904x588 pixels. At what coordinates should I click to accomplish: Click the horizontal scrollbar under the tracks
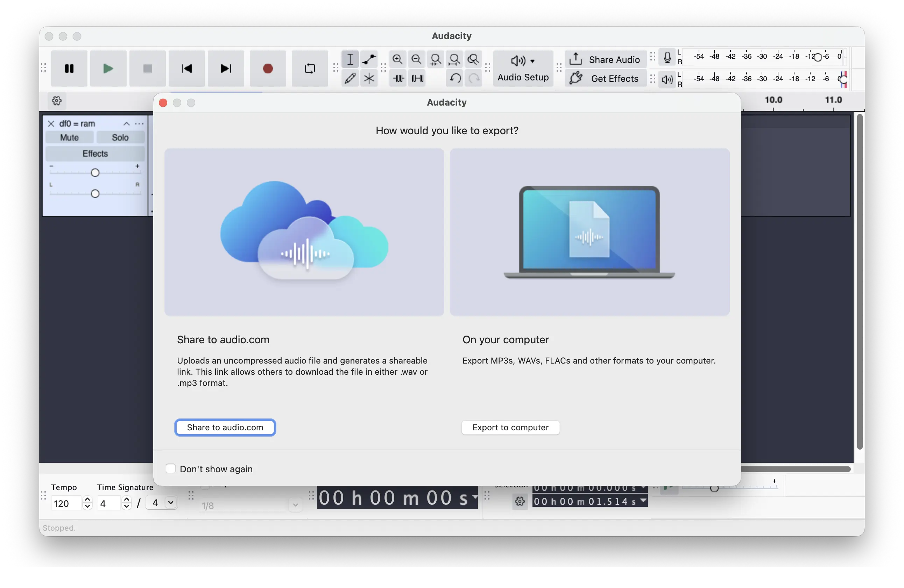(796, 469)
